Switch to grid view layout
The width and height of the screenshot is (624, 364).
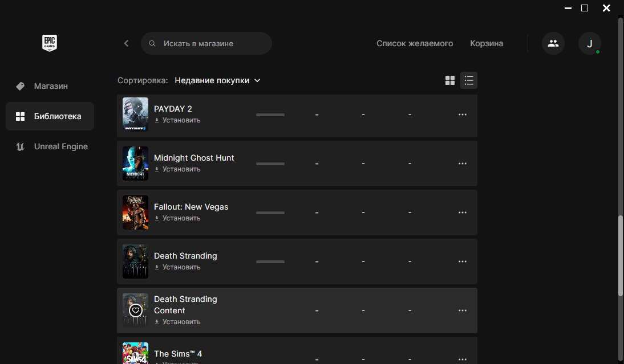point(449,80)
